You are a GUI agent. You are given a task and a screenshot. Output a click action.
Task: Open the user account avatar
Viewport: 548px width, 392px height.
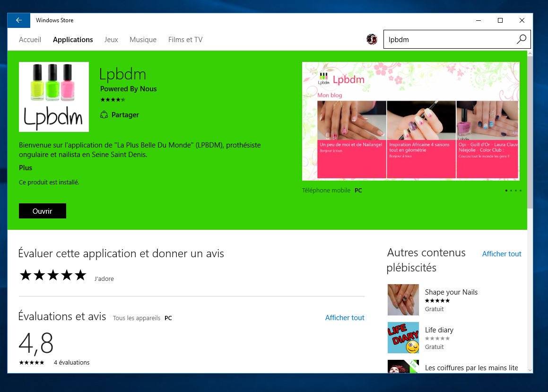[x=372, y=39]
